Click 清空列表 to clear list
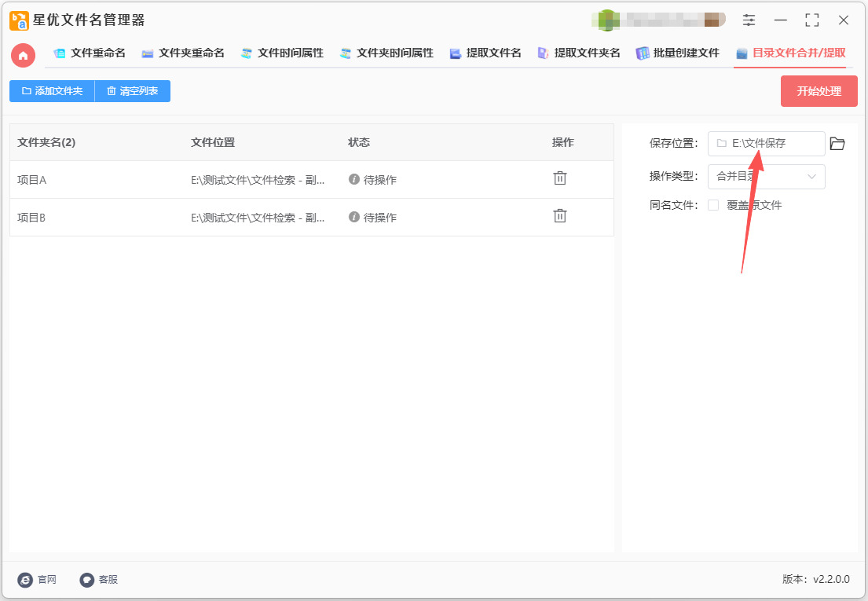This screenshot has height=601, width=868. point(133,91)
